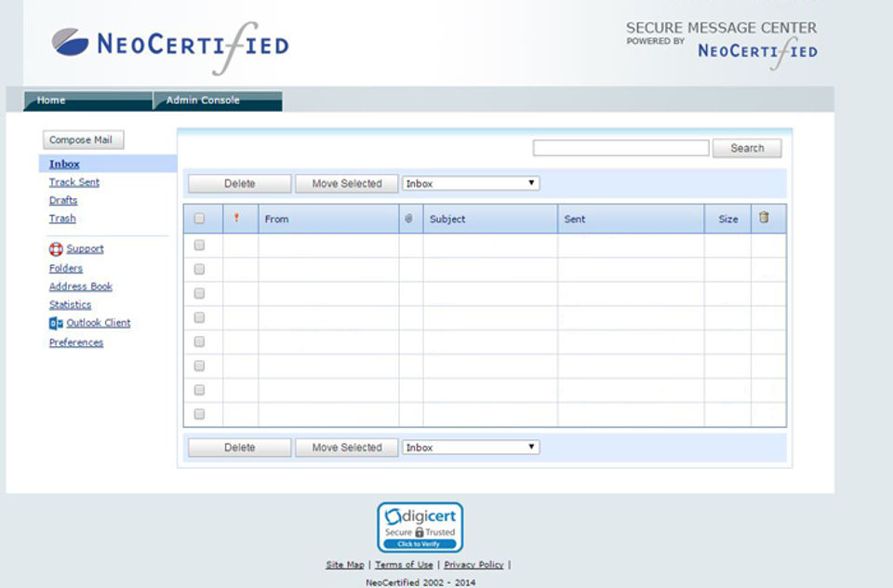
Task: Click the NeoCertified logo at top left
Action: pyautogui.click(x=169, y=47)
